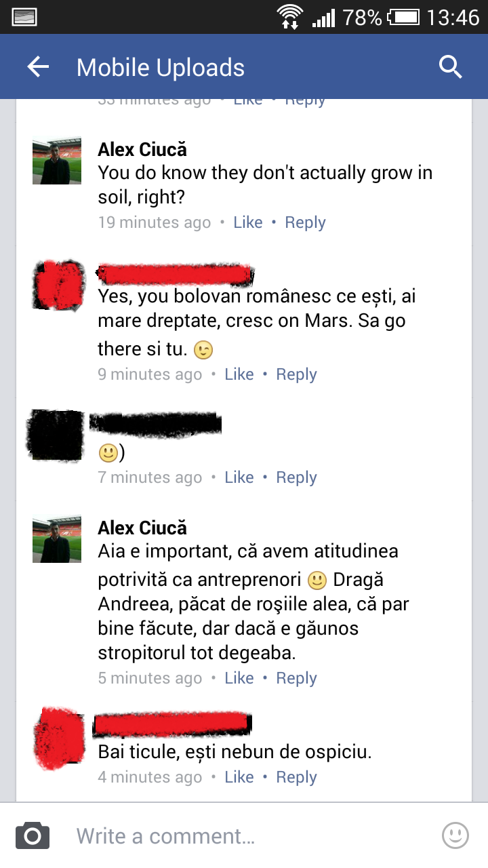Open emoji picker smiley icon

click(455, 835)
